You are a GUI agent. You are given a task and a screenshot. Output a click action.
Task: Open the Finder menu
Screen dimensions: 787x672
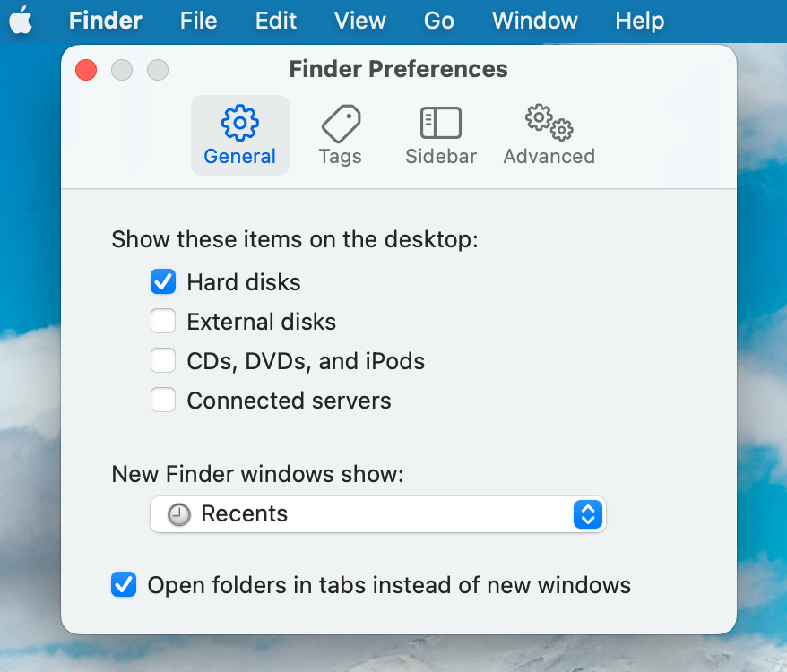click(104, 20)
